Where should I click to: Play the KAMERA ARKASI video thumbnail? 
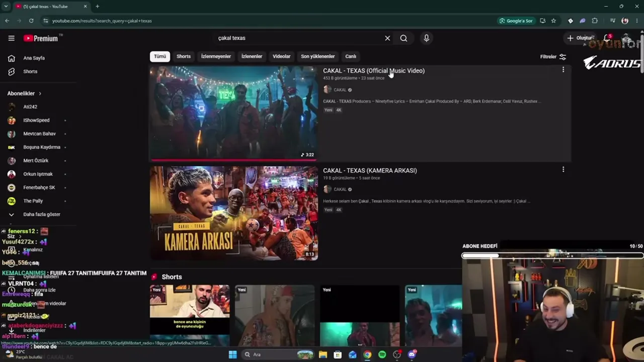[x=233, y=213]
